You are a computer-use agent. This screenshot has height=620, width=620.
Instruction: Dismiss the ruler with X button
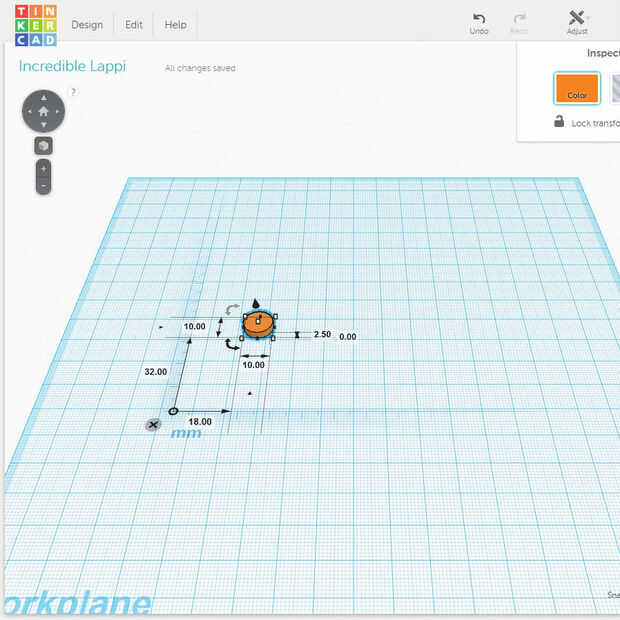click(153, 425)
